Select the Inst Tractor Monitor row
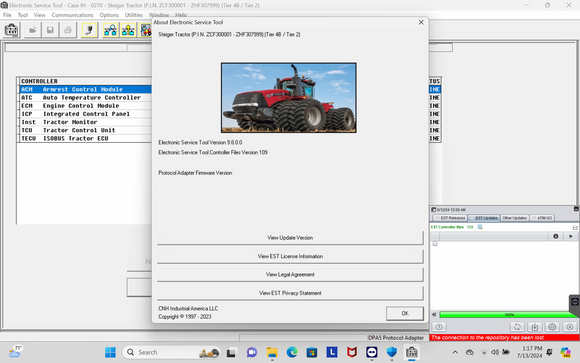This screenshot has height=363, width=580. point(85,122)
